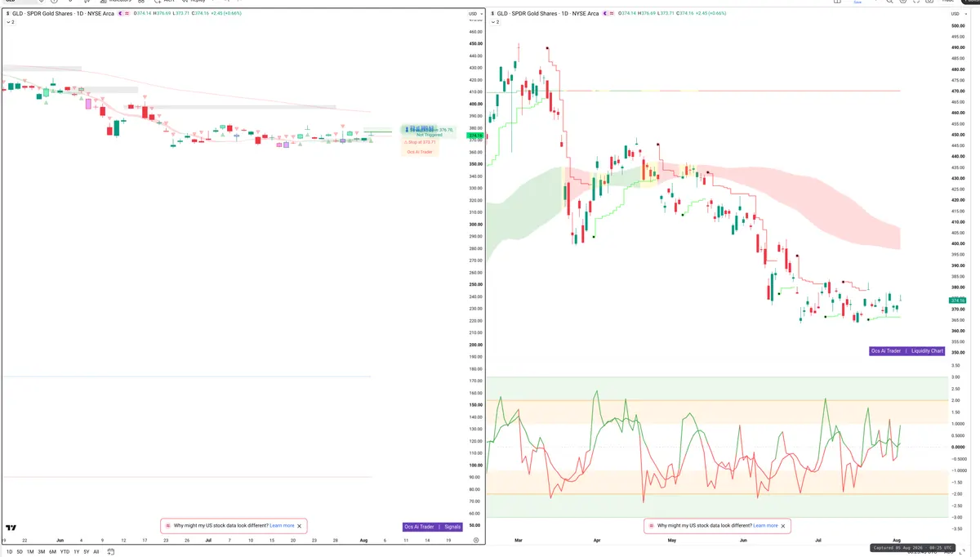Select the YTD time range
The image size is (980, 557).
[65, 552]
